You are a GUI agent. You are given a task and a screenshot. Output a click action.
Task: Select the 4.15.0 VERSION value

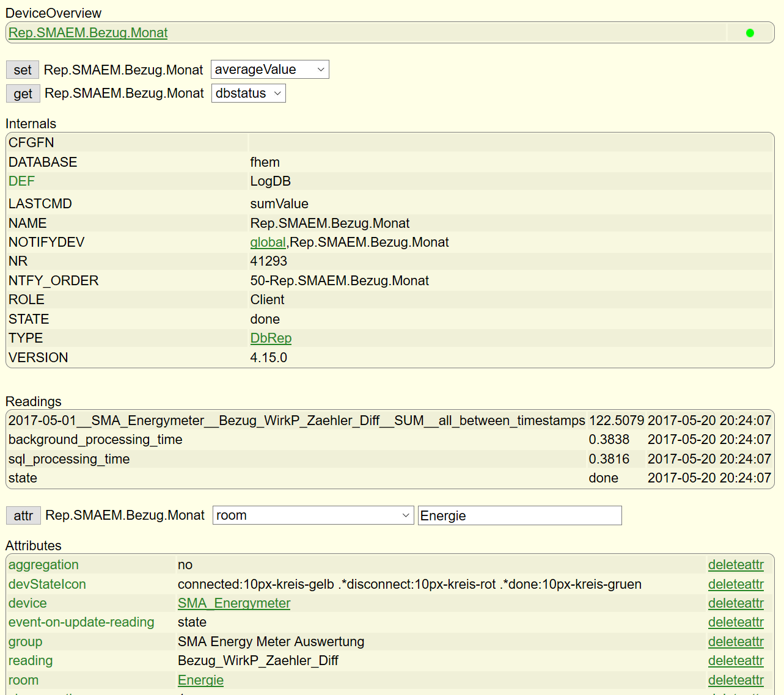coord(269,358)
